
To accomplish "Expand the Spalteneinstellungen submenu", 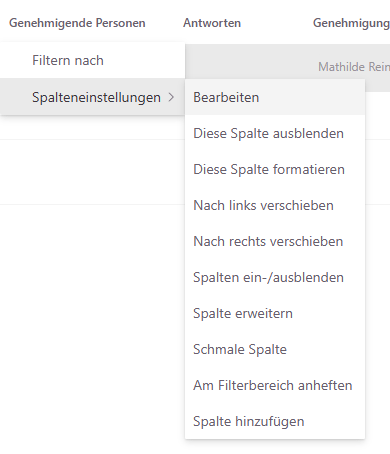I will tap(92, 97).
